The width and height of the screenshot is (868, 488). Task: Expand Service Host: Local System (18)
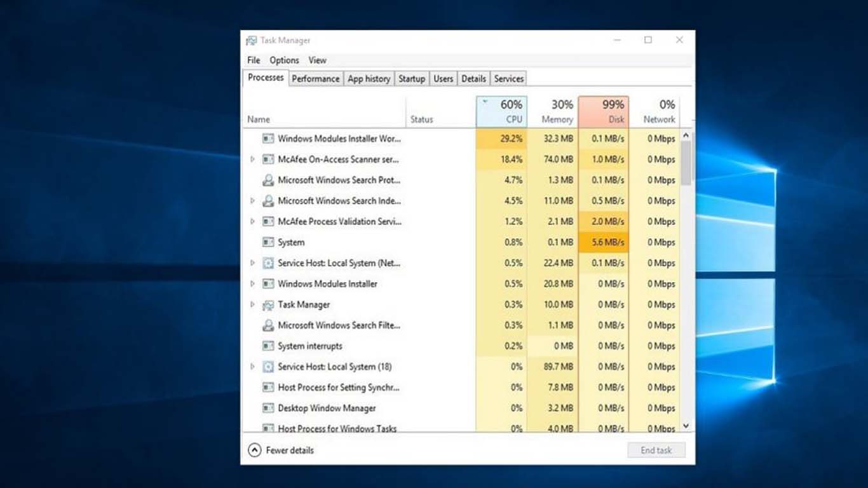(x=253, y=367)
